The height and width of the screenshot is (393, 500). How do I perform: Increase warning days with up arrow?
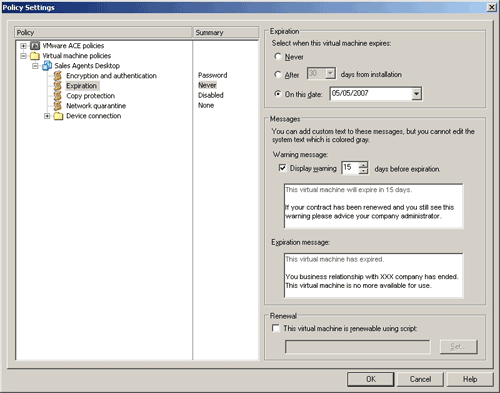[363, 165]
